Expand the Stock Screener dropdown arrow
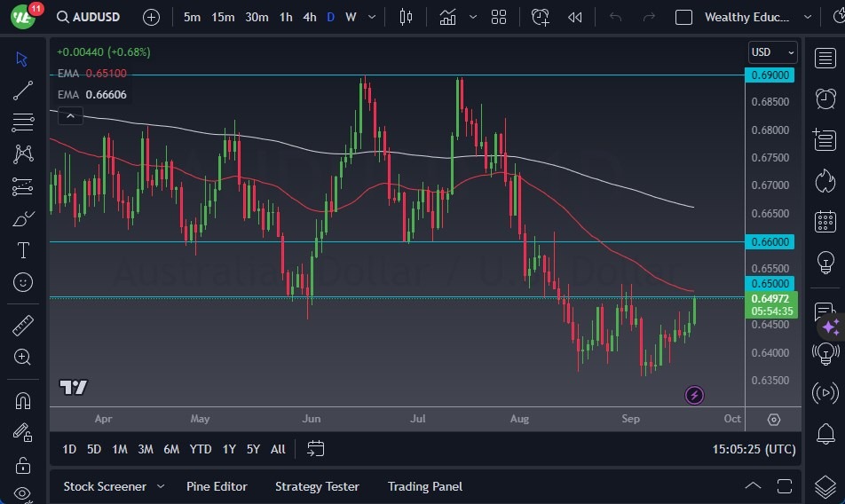 (161, 486)
